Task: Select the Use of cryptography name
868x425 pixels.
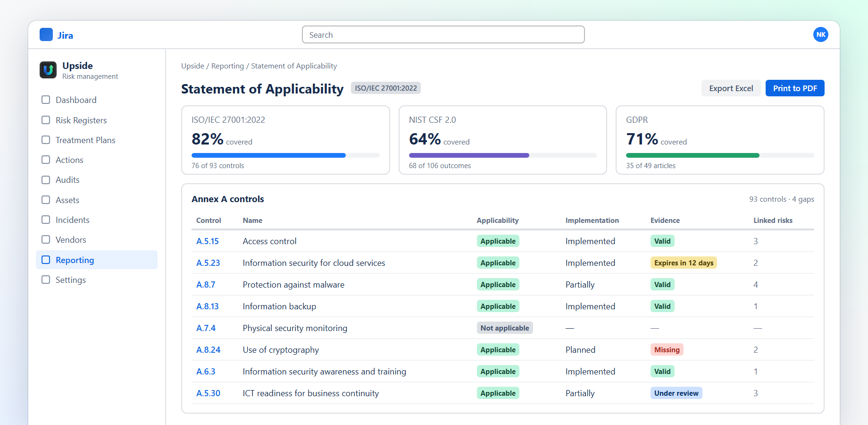Action: (x=281, y=350)
